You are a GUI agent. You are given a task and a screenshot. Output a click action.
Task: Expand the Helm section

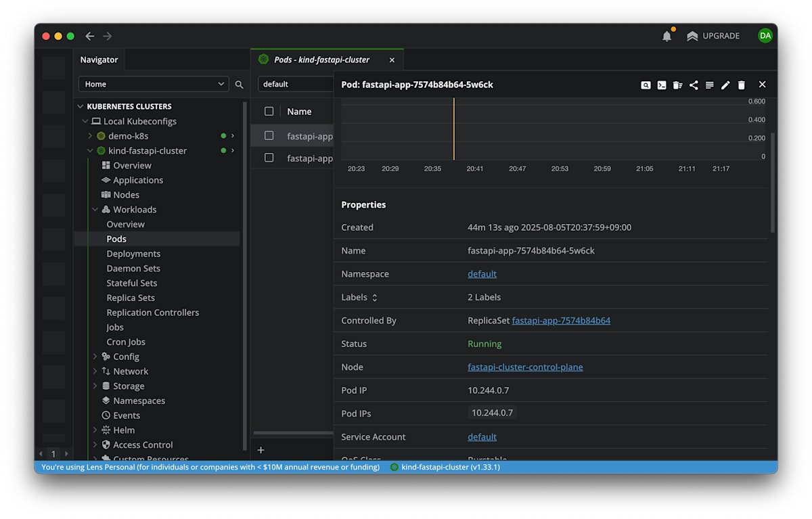coord(95,430)
